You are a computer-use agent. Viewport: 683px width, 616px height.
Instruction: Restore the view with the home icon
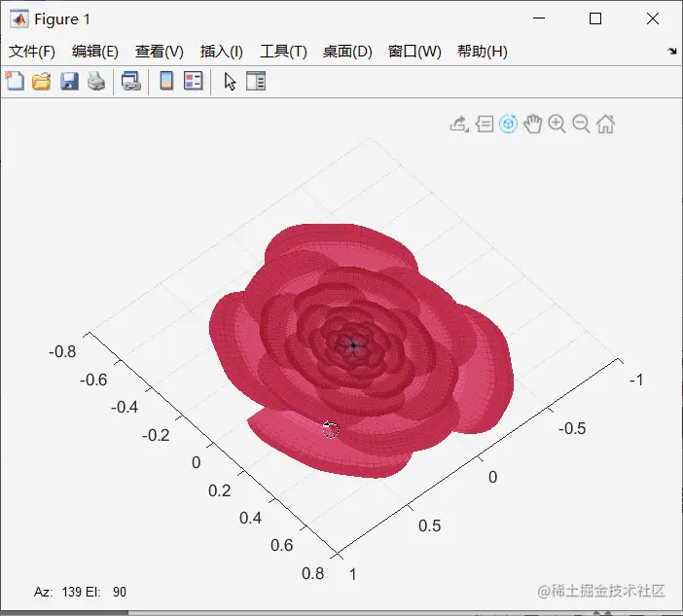tap(605, 125)
